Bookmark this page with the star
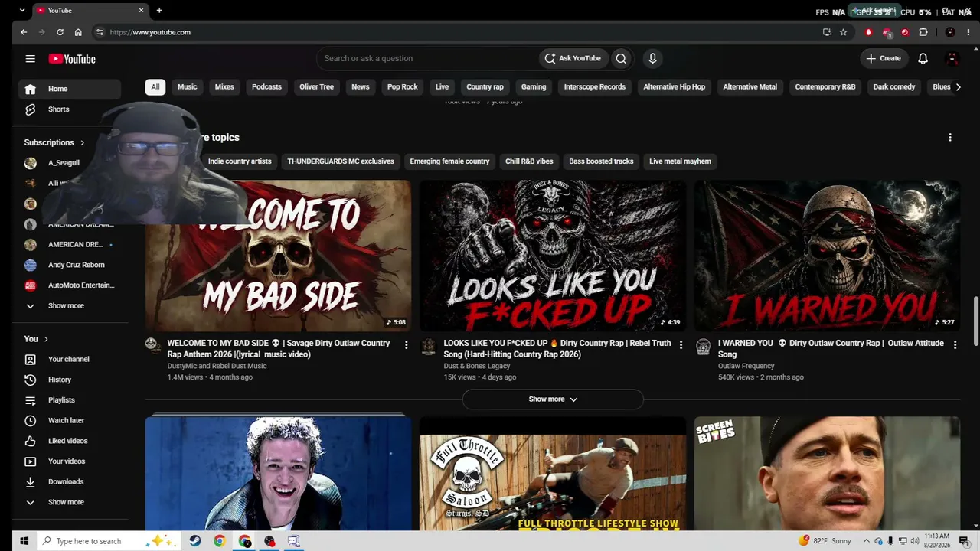980x551 pixels. pos(843,32)
